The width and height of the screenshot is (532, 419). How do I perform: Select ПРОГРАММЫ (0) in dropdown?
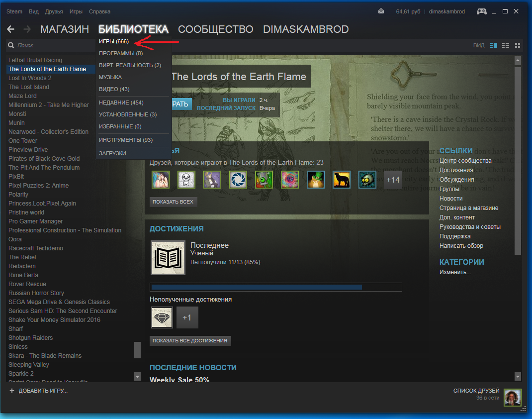click(x=121, y=53)
